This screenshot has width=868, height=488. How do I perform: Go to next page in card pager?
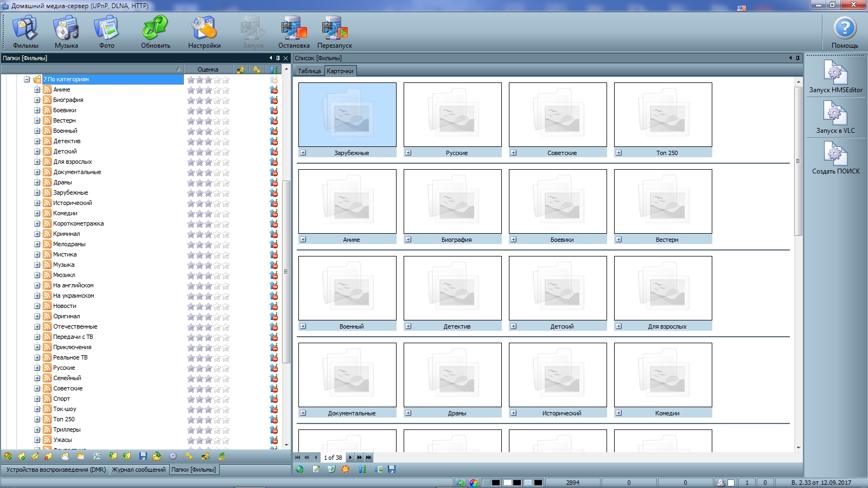pyautogui.click(x=350, y=457)
